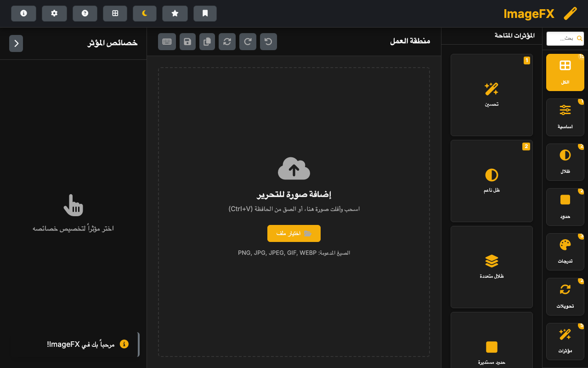Click the refresh sync icon in workspace toolbar

pos(227,41)
